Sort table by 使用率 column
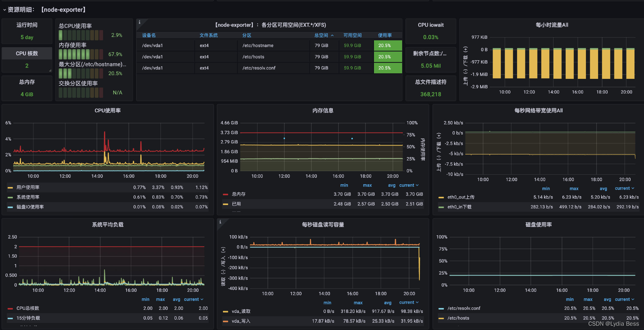This screenshot has height=330, width=644. click(x=385, y=35)
